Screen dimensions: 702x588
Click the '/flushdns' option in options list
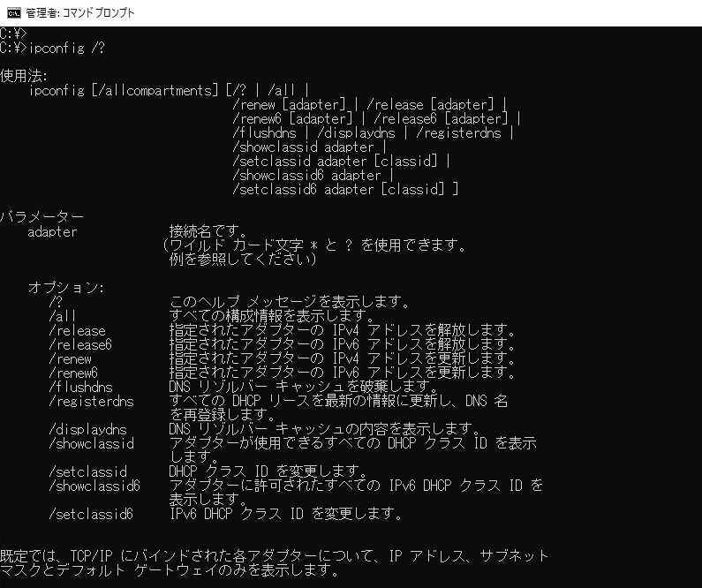tap(80, 387)
